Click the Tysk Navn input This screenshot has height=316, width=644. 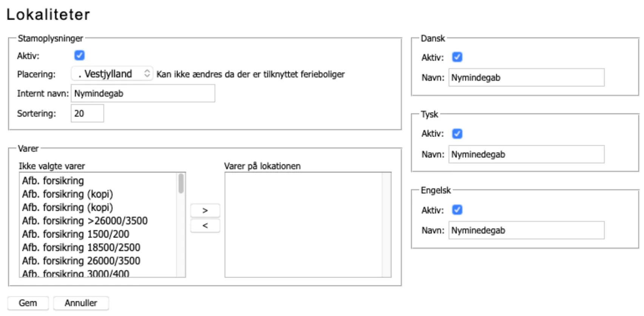[526, 154]
